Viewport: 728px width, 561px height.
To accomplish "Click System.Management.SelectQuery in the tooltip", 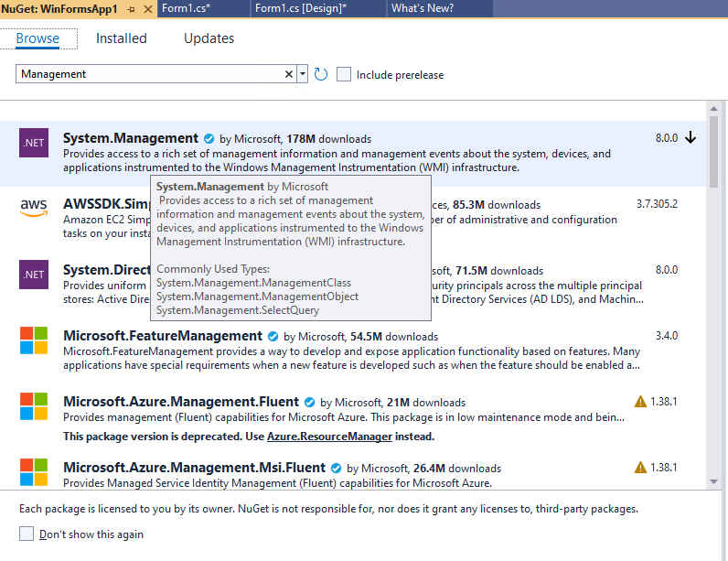I will tap(237, 310).
